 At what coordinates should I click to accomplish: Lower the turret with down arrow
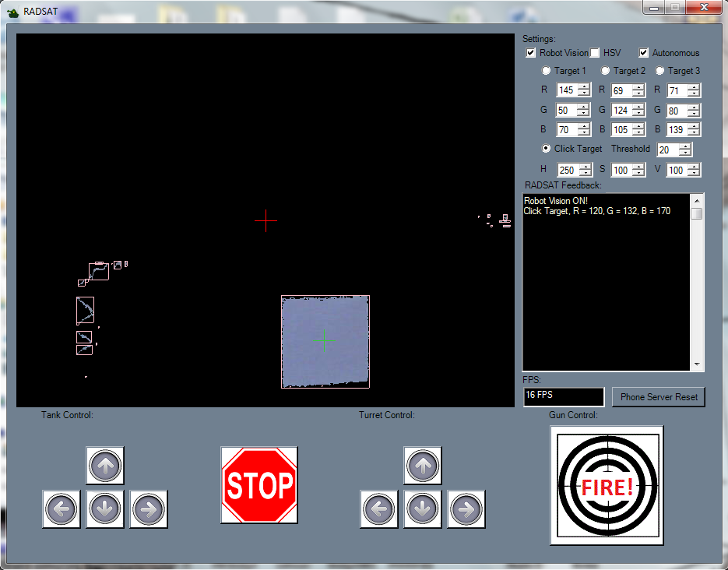tap(423, 509)
